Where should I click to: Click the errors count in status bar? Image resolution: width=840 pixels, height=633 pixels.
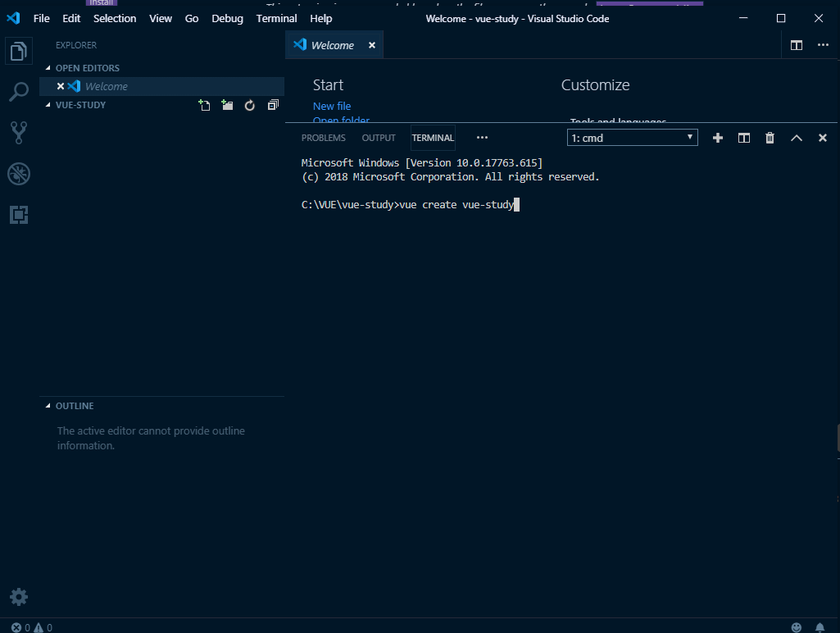coord(20,627)
